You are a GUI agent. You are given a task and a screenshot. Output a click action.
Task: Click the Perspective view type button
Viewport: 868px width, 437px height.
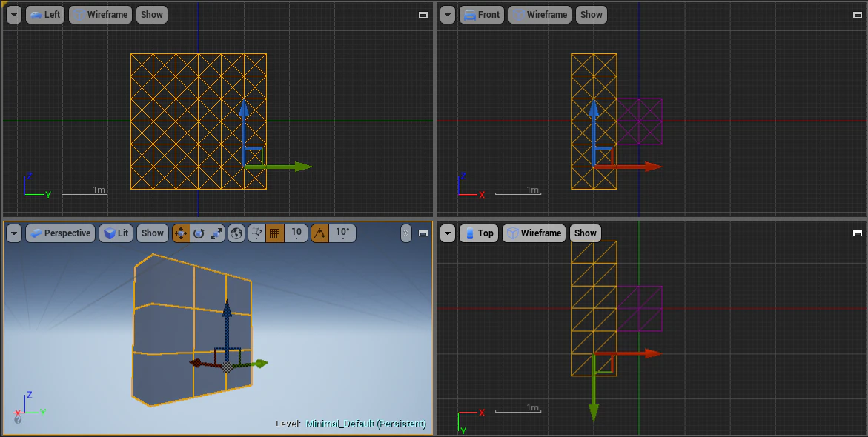pyautogui.click(x=60, y=233)
